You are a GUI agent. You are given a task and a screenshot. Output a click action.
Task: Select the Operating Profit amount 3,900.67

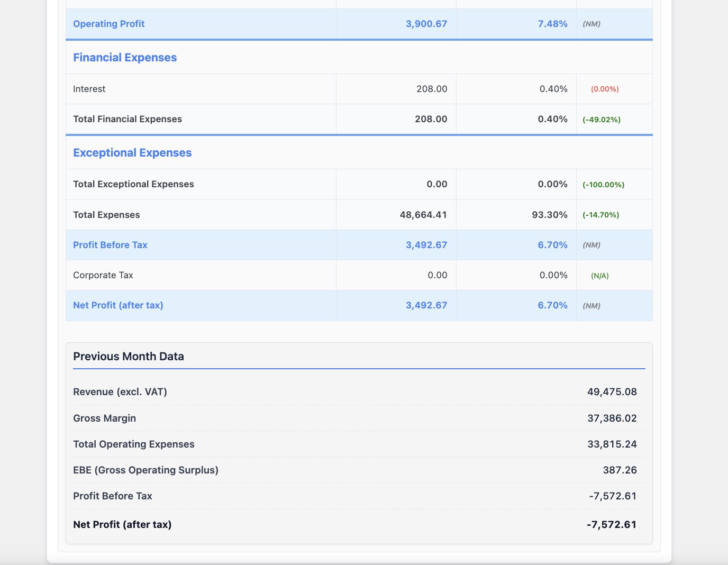click(426, 24)
